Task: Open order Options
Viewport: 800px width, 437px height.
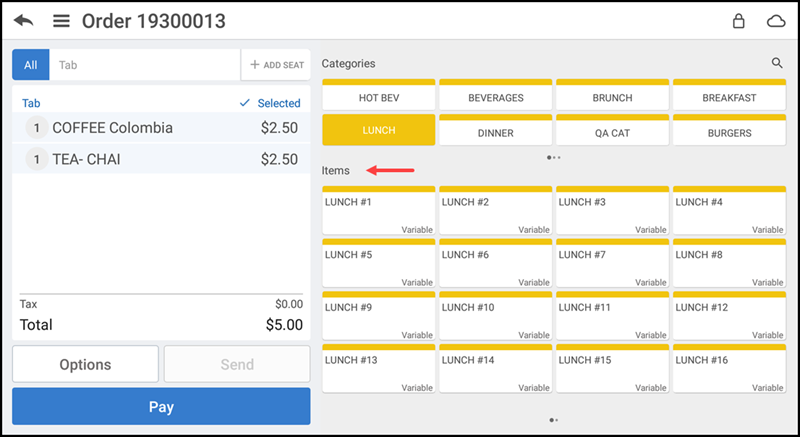Action: coord(85,364)
